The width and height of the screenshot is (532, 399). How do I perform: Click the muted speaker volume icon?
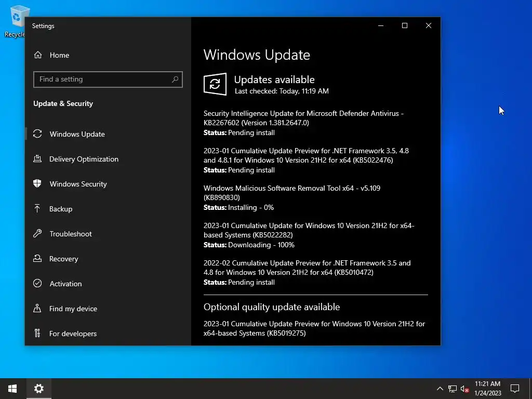(x=464, y=389)
